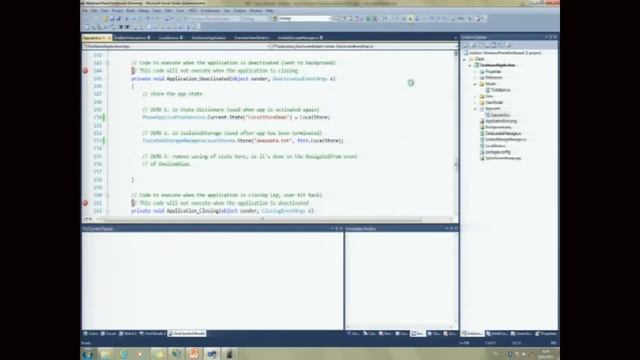The height and width of the screenshot is (360, 640).
Task: Open the Debug menu
Action: pos(144,11)
